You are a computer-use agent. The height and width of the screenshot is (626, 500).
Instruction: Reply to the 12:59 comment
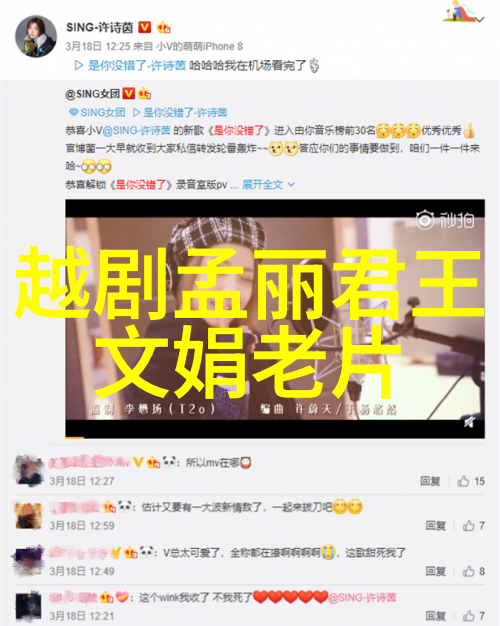pyautogui.click(x=435, y=526)
